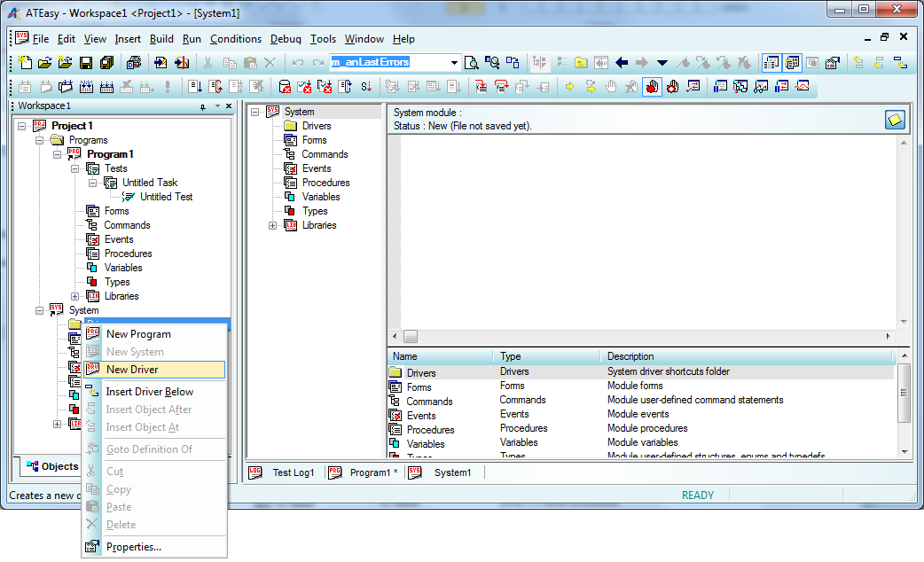Expand the Libraries node under Program1

75,296
